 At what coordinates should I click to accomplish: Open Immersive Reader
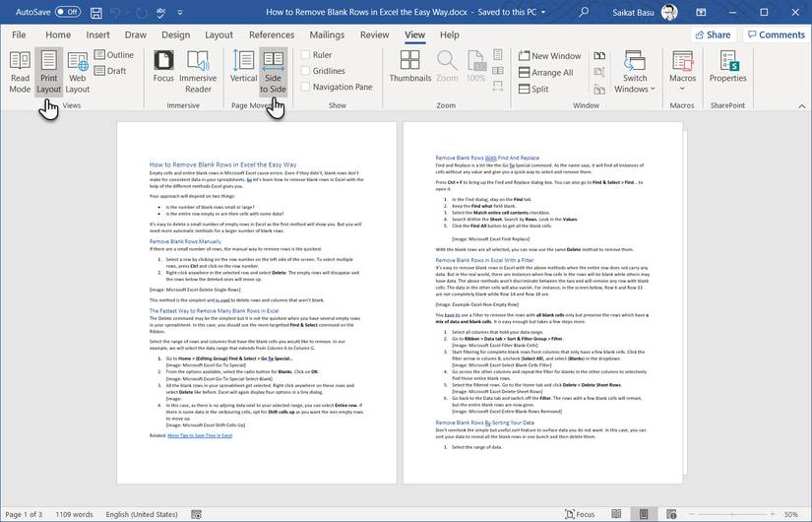pos(198,72)
